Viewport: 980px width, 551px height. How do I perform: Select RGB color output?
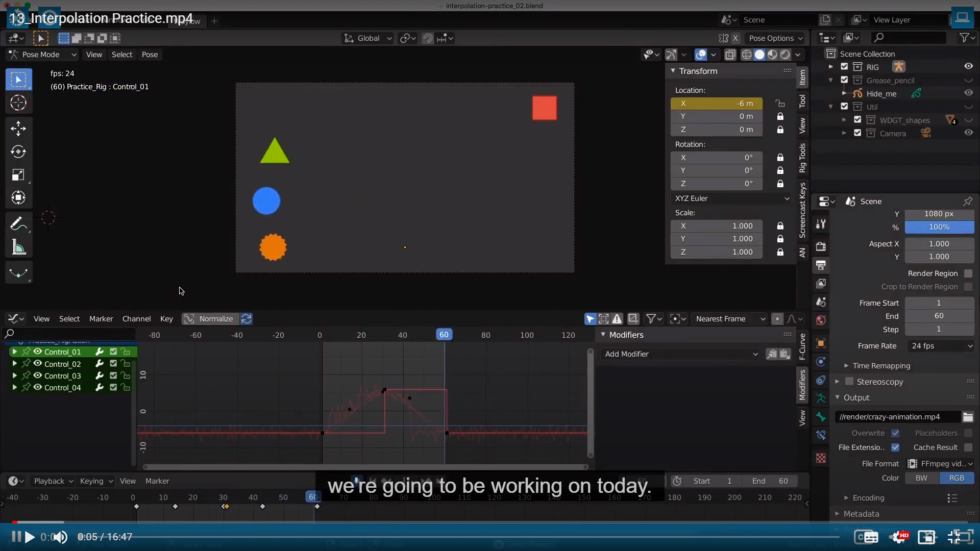coord(957,478)
